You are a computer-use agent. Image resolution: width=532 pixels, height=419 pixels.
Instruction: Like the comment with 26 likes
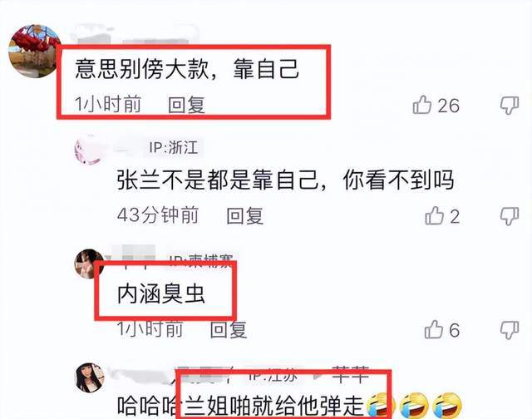tap(421, 105)
